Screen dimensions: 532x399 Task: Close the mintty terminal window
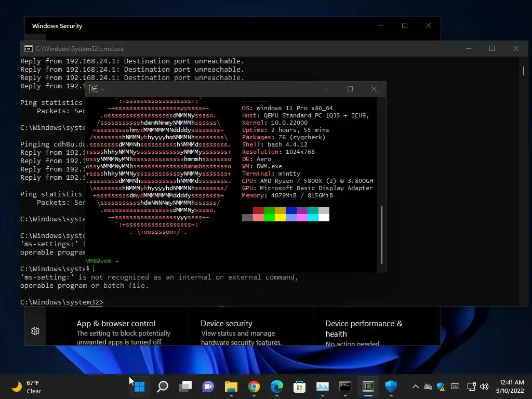point(374,89)
